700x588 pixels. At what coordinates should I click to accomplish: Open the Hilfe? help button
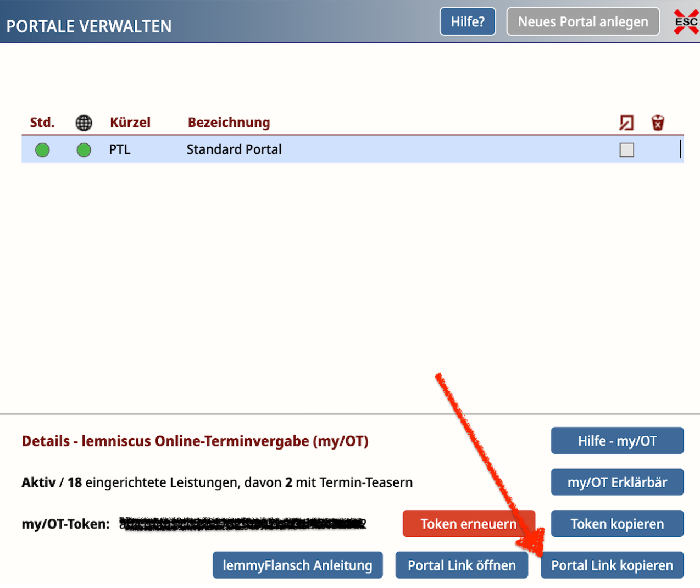[468, 21]
